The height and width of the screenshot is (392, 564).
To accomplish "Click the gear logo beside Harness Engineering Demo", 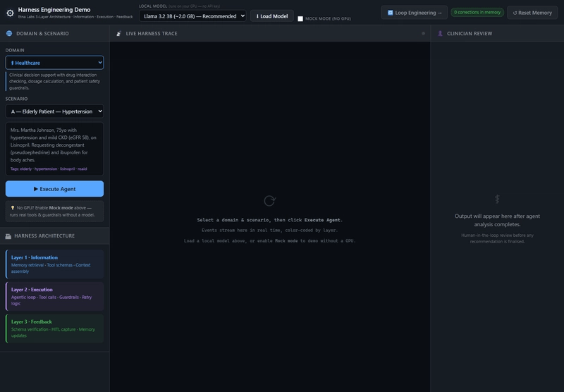I will [x=10, y=13].
